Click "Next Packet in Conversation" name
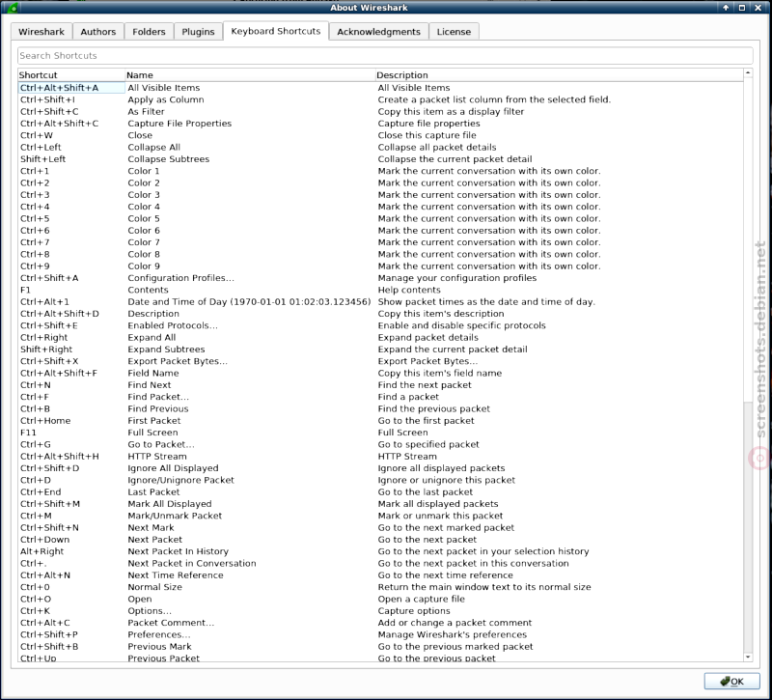The image size is (772, 700). click(191, 563)
